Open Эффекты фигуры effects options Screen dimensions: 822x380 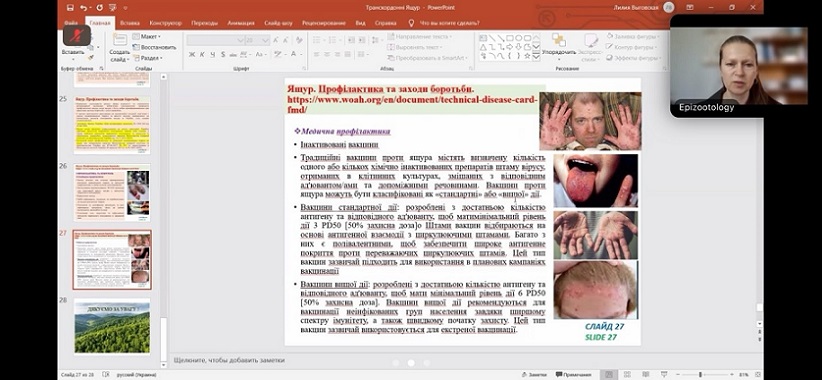[x=634, y=58]
